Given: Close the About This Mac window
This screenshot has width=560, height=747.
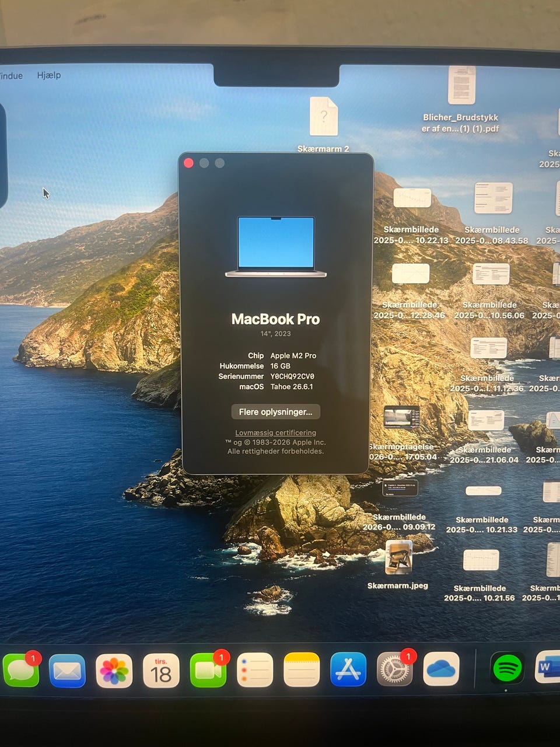Looking at the screenshot, I should [188, 163].
